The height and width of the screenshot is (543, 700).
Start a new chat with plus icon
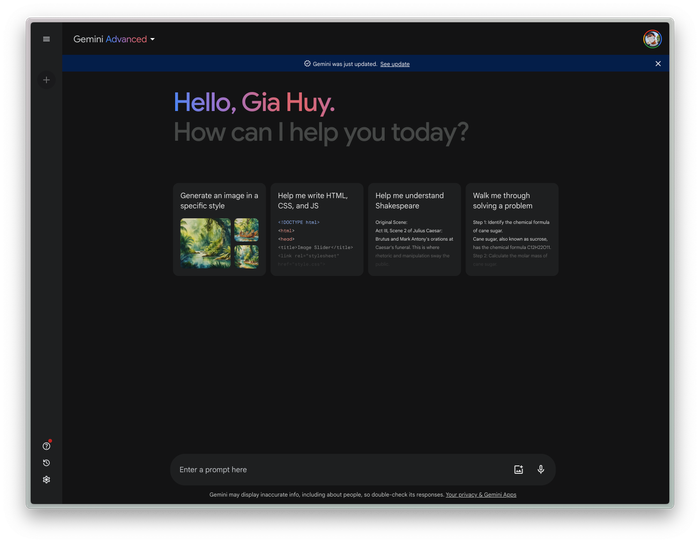pyautogui.click(x=46, y=80)
